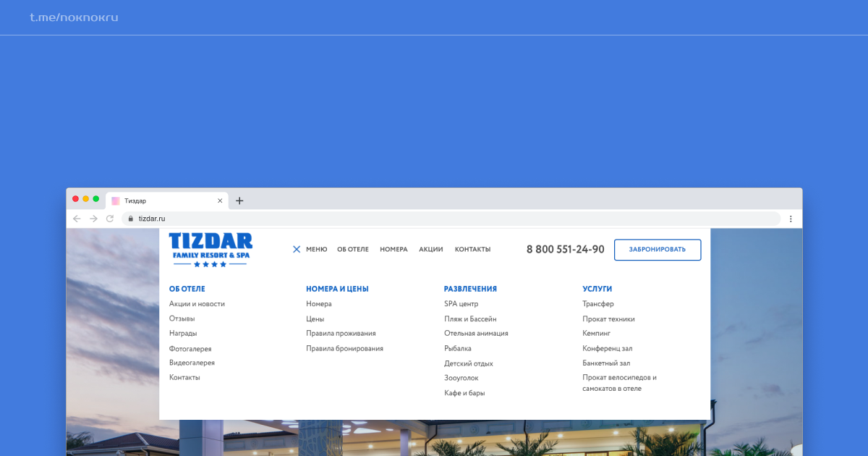Viewport: 868px width, 456px height.
Task: Open Прокат техники link
Action: (x=608, y=319)
